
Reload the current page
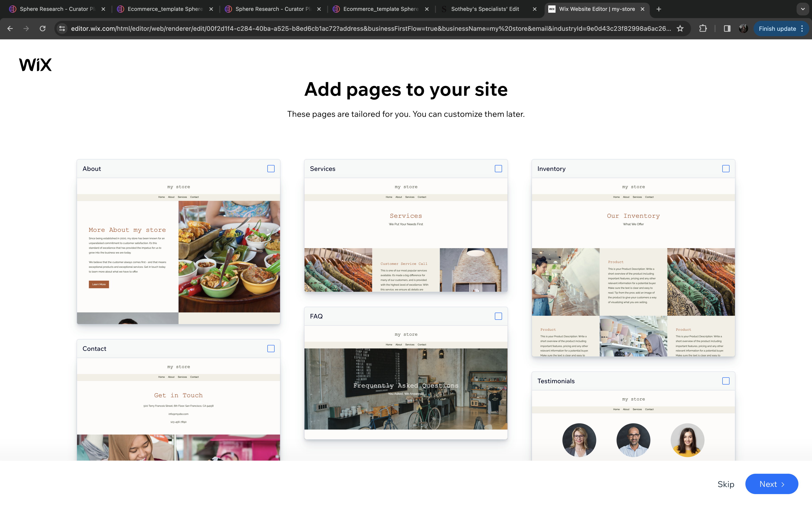coord(43,29)
